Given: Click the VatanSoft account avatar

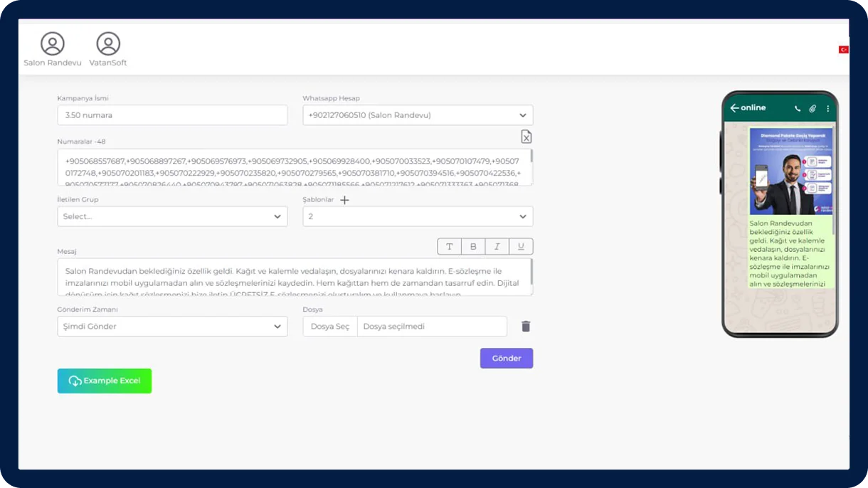Looking at the screenshot, I should tap(108, 44).
